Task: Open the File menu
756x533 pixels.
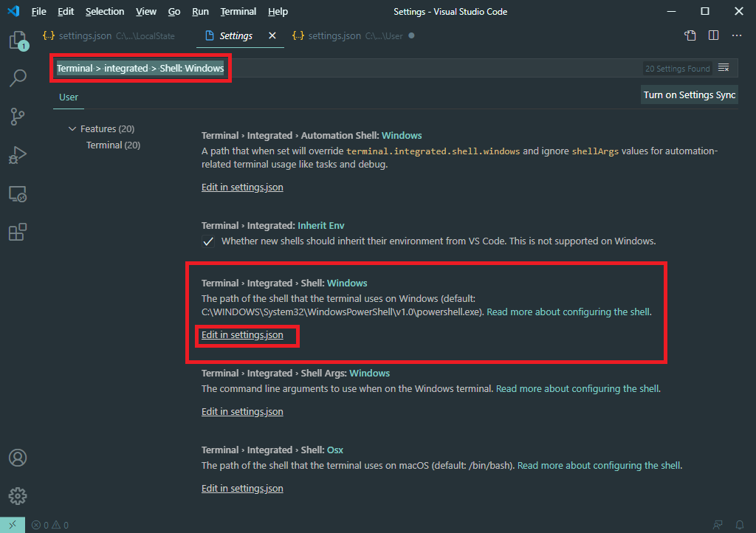Action: tap(39, 12)
